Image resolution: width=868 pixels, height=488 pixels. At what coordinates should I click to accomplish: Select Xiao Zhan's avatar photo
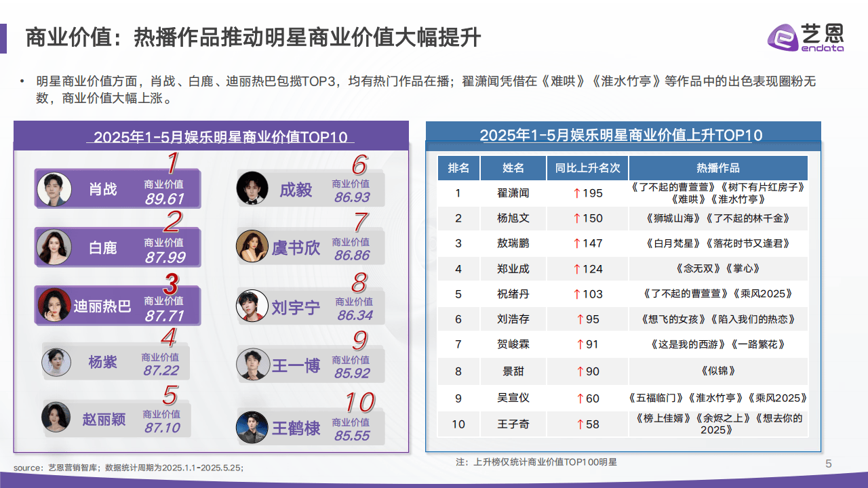pos(54,188)
